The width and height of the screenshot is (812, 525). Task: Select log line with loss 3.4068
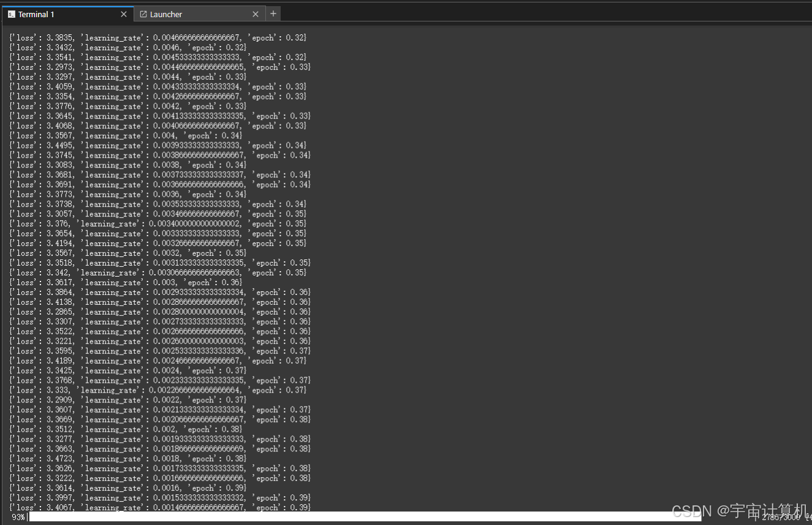158,126
